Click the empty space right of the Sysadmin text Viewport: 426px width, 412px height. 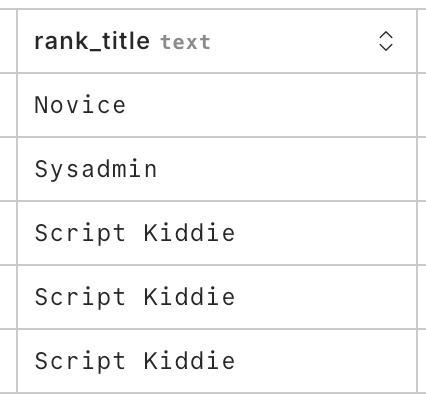286,169
